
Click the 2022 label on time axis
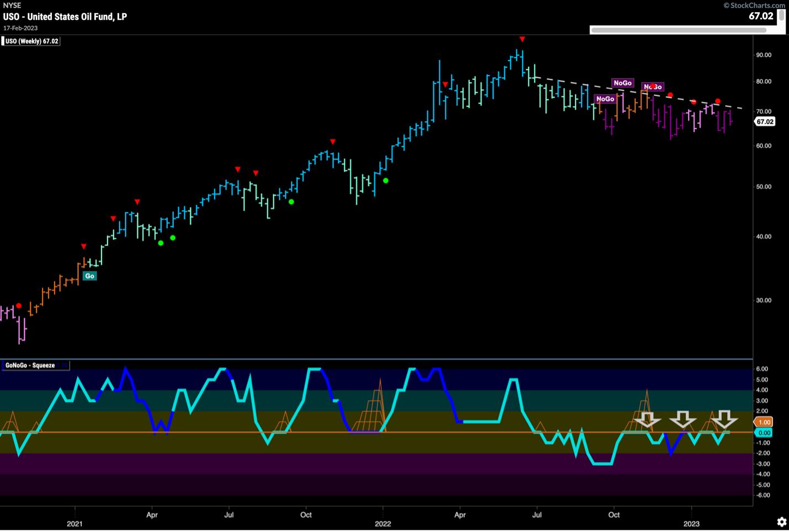[383, 523]
